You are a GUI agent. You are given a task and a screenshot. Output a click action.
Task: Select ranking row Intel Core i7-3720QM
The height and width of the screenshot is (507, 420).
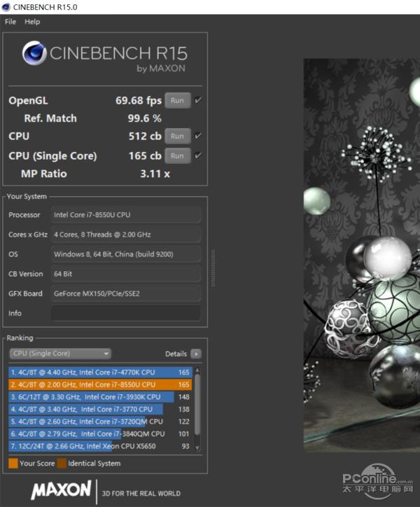pos(100,422)
